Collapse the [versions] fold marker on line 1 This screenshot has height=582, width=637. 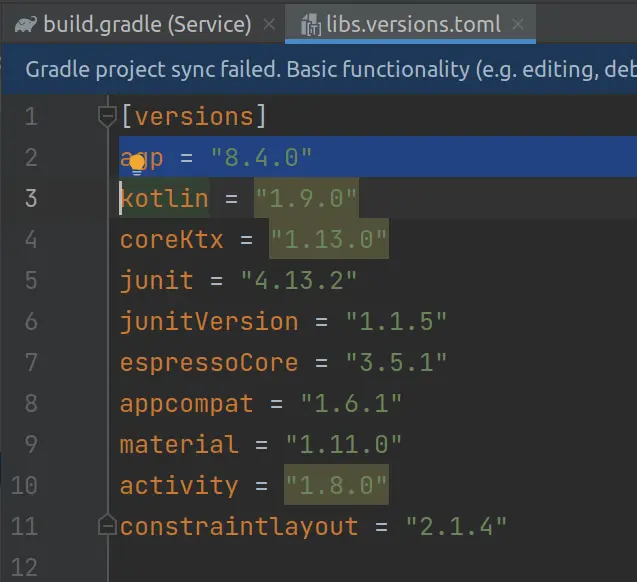(107, 117)
